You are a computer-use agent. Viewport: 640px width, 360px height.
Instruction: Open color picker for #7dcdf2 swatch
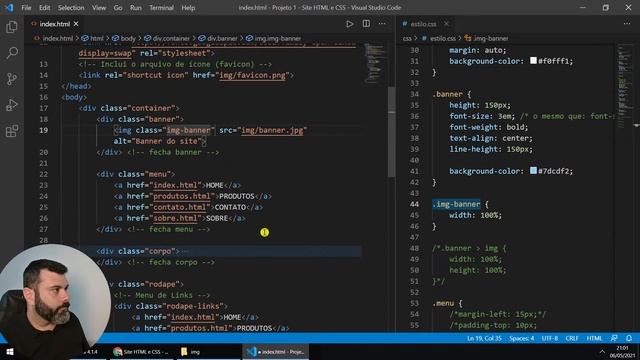(533, 171)
